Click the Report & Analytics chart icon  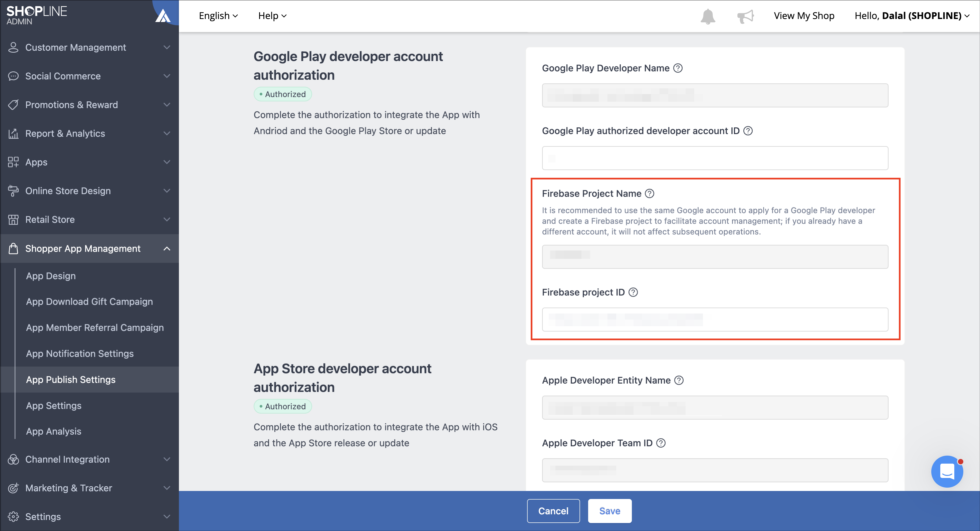pyautogui.click(x=13, y=133)
